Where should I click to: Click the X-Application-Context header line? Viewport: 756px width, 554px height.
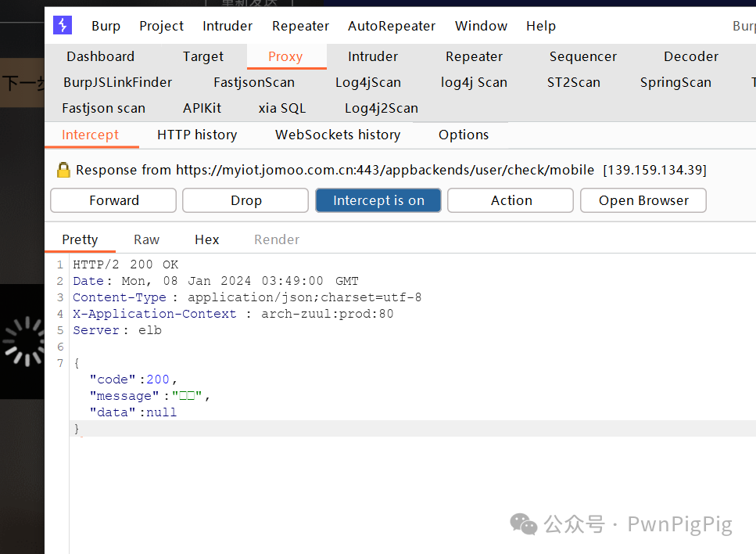click(233, 314)
